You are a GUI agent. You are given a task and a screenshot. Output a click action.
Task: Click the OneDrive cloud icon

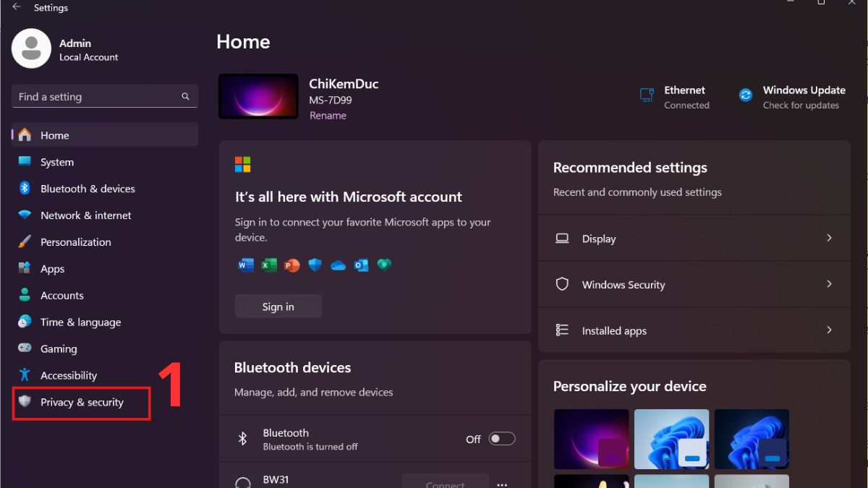pos(338,265)
